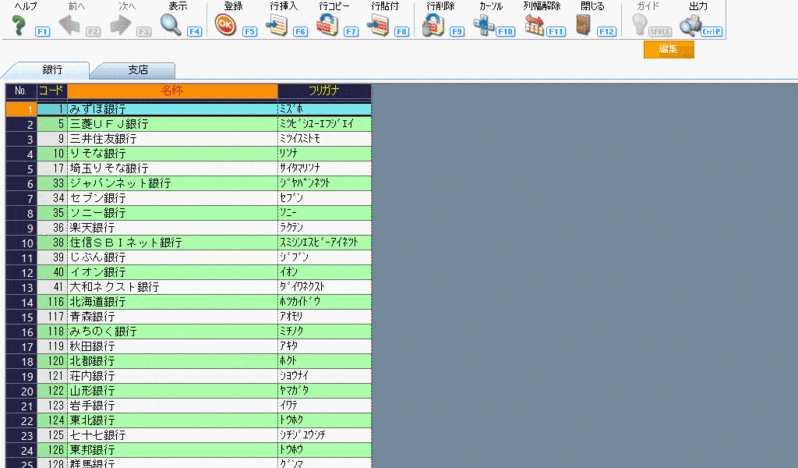Select the ソニー銀行 cell
The image size is (798, 468).
pos(173,213)
